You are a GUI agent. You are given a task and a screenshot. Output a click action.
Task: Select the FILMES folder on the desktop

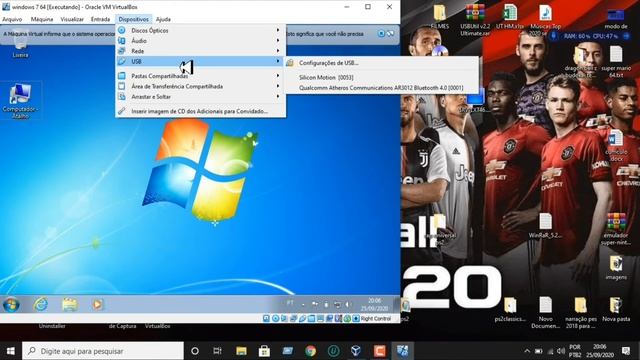pyautogui.click(x=440, y=17)
